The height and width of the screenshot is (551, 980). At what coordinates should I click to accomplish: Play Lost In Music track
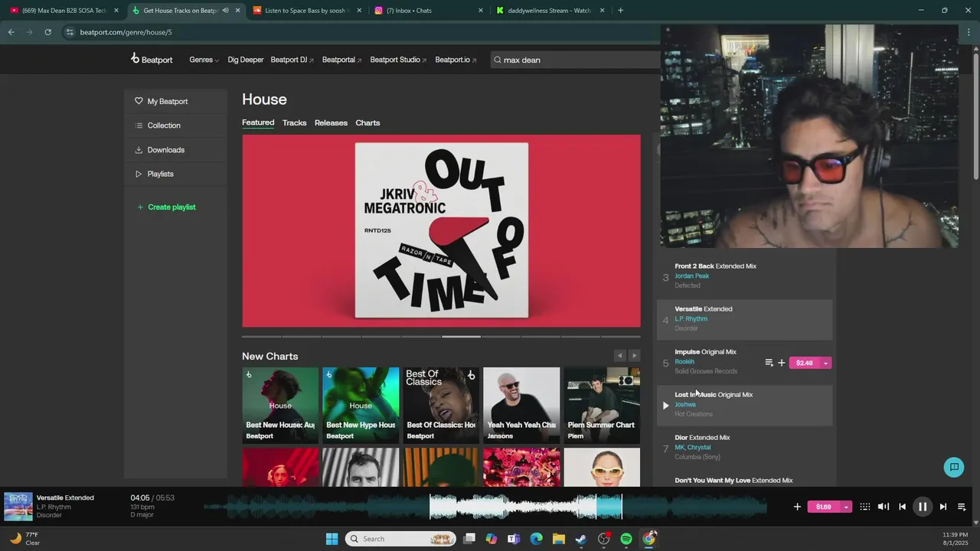(665, 405)
